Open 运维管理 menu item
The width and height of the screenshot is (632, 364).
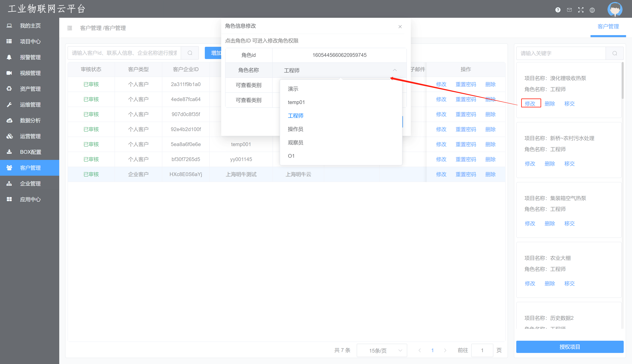[29, 104]
